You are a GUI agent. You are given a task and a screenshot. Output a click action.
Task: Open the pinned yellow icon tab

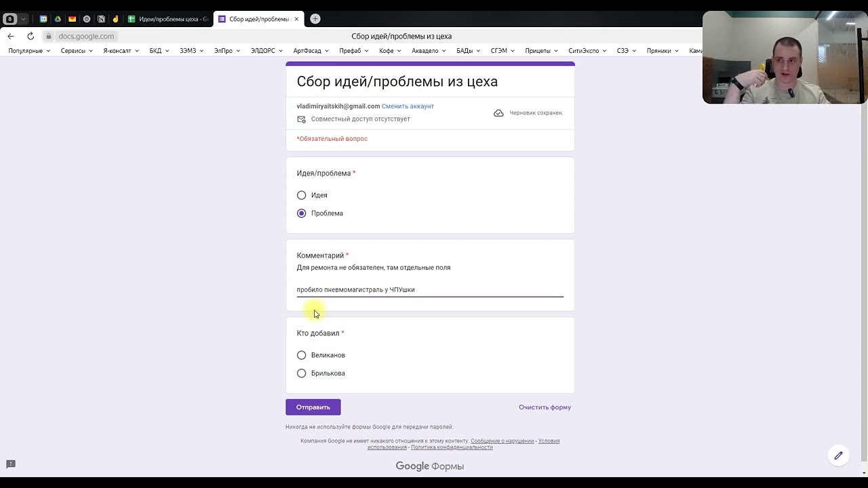pyautogui.click(x=115, y=19)
